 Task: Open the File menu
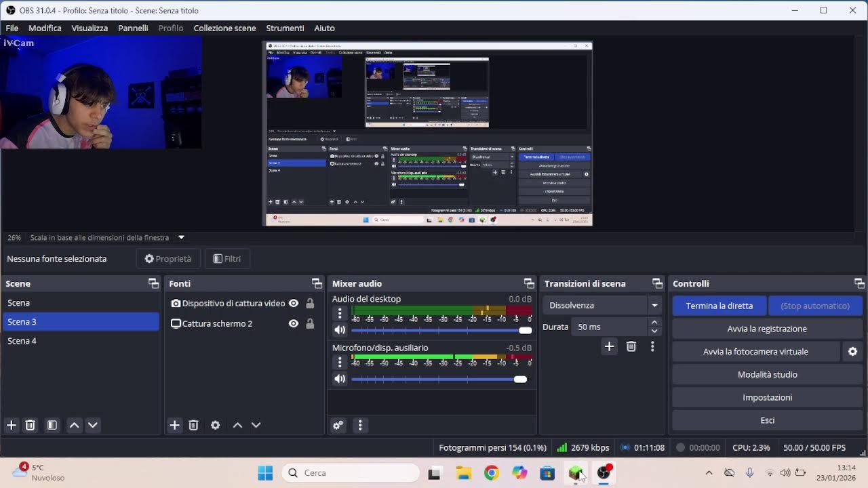point(12,28)
